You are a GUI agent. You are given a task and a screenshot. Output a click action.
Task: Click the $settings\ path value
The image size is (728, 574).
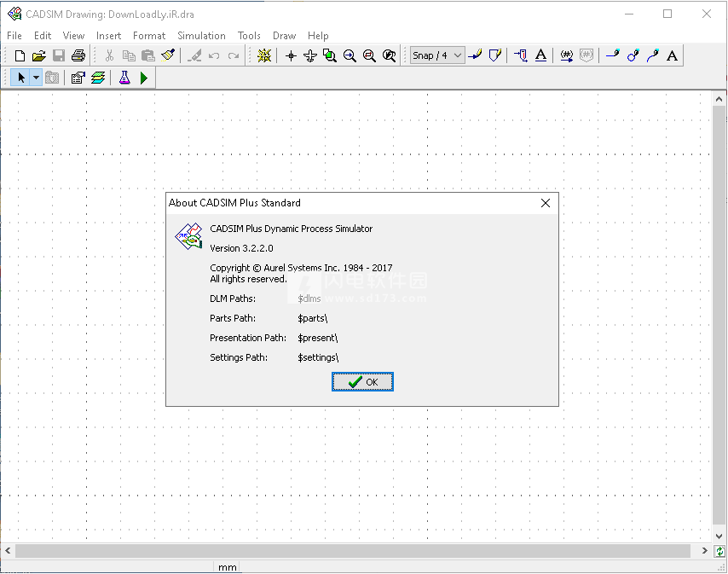(318, 357)
